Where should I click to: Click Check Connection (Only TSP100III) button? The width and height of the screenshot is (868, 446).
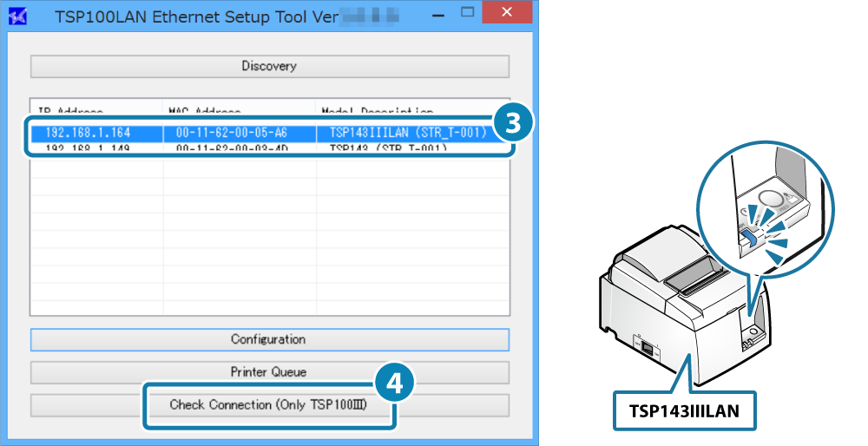coord(270,405)
